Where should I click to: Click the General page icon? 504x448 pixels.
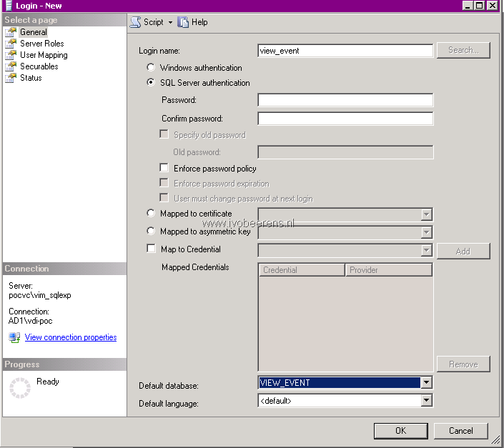click(11, 32)
